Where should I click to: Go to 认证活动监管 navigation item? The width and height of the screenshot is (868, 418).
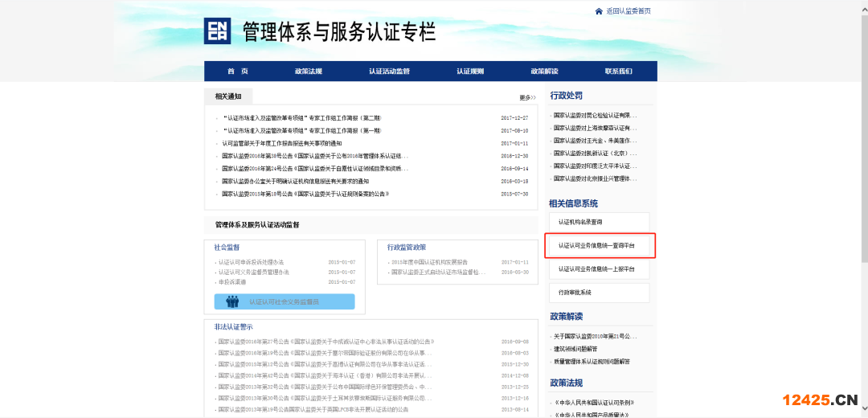389,72
